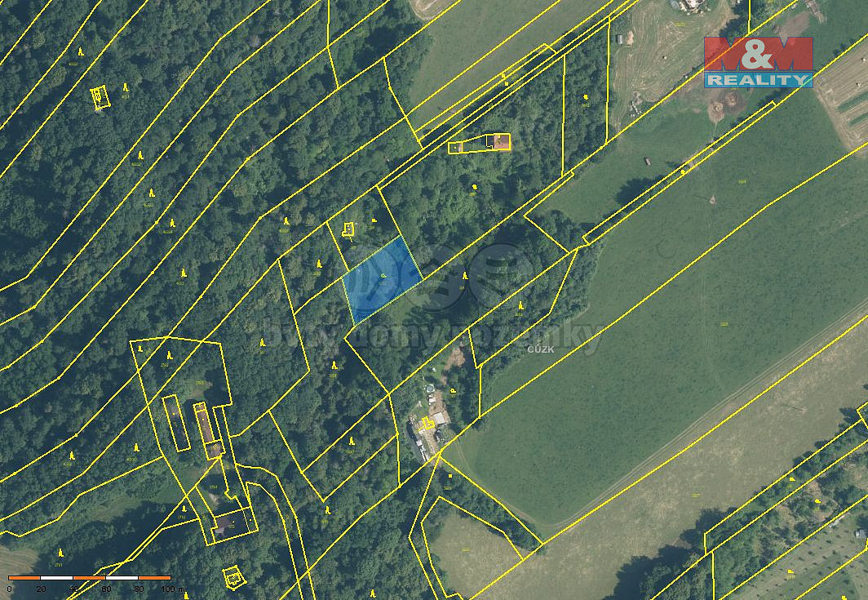Viewport: 868px width, 600px height.
Task: Click the "0" label at the scale bar start
Action: coord(10,588)
